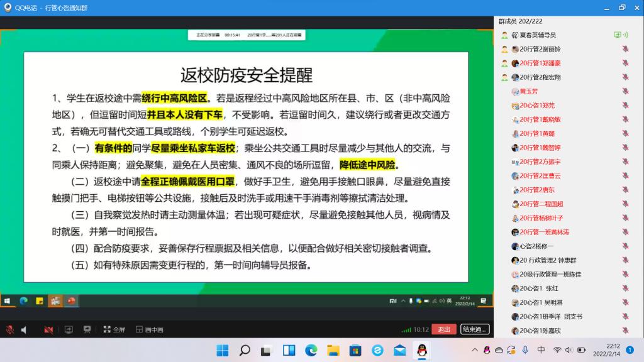
Task: Click the signal strength indicator near 10:12
Action: pyautogui.click(x=406, y=329)
